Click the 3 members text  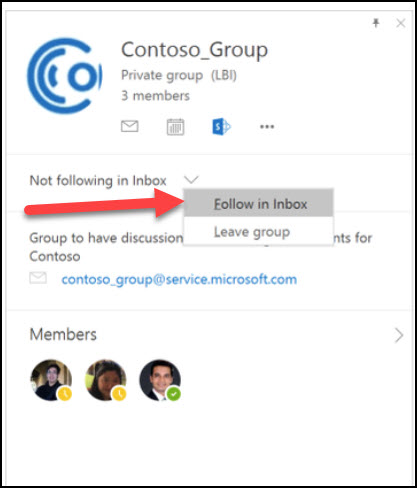pyautogui.click(x=155, y=96)
